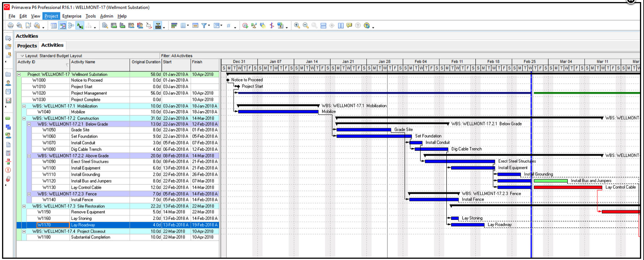
Task: Toggle the Gantt Chart view button
Action: (x=63, y=26)
